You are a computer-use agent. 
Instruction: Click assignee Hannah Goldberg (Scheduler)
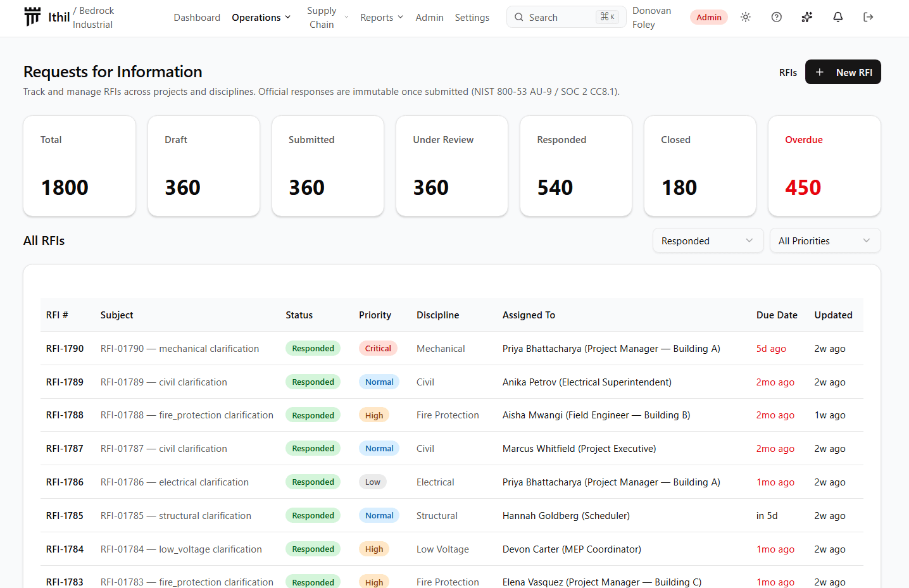click(x=566, y=516)
